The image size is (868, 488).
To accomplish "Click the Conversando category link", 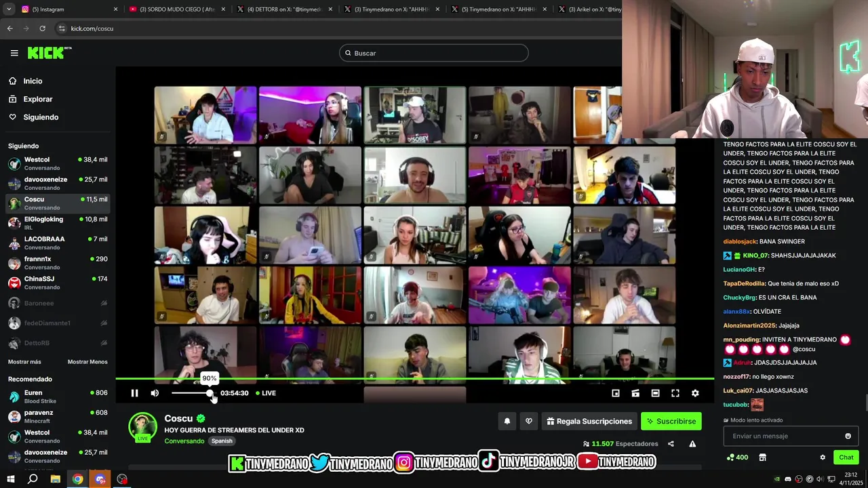I will coord(184,441).
